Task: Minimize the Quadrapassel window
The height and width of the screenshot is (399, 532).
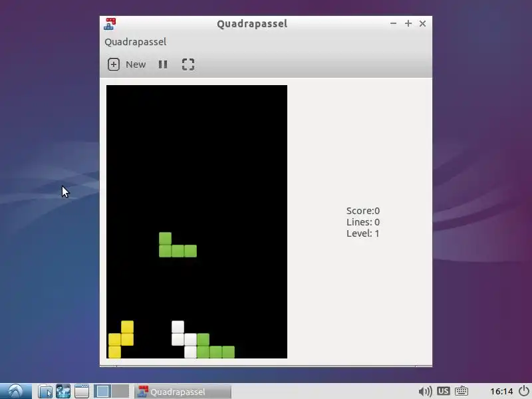Action: tap(393, 23)
